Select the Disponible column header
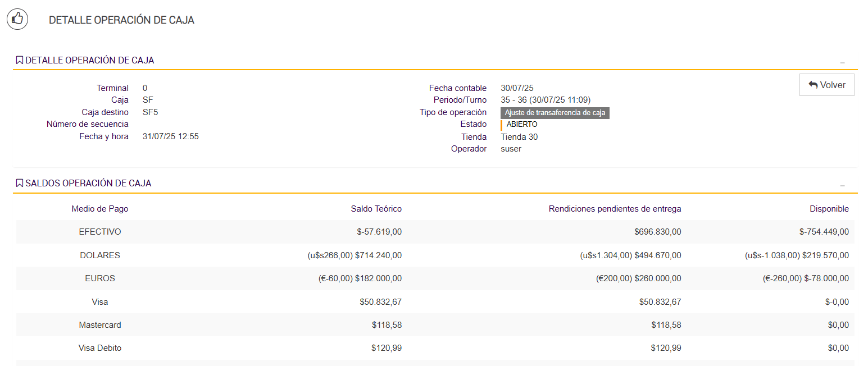The image size is (868, 366). (829, 209)
